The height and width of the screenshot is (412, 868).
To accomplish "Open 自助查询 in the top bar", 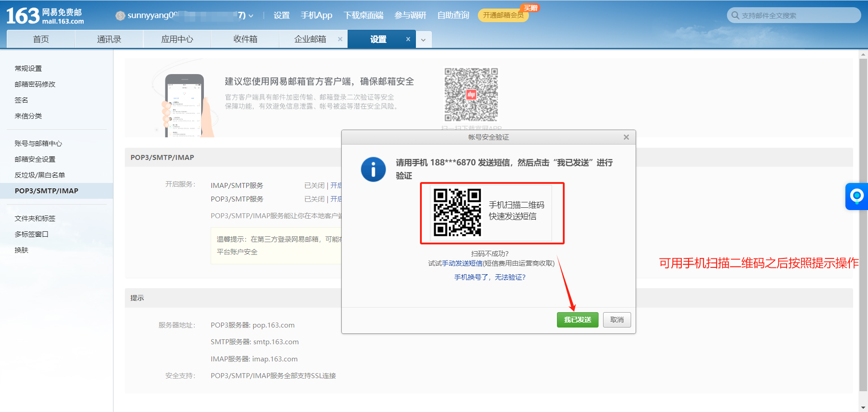I will (x=453, y=15).
